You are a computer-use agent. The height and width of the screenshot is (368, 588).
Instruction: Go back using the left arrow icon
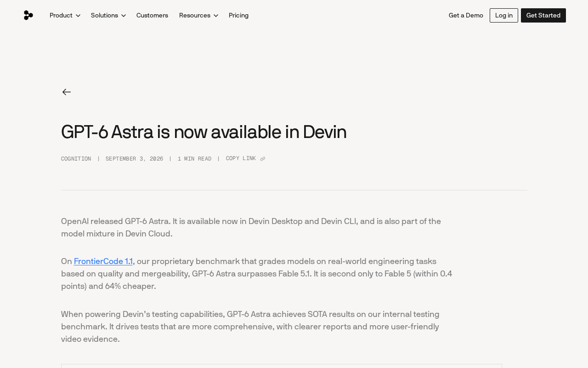coord(67,92)
